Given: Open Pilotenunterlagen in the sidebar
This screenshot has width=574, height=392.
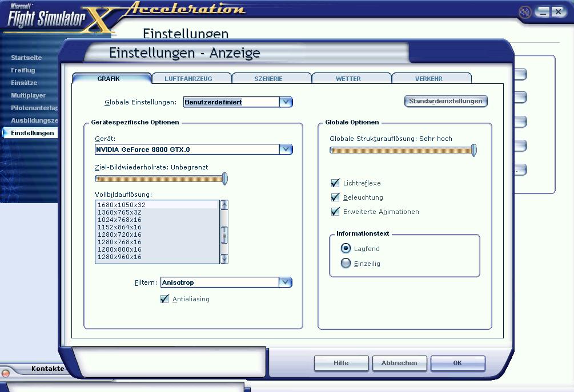Looking at the screenshot, I should 34,108.
